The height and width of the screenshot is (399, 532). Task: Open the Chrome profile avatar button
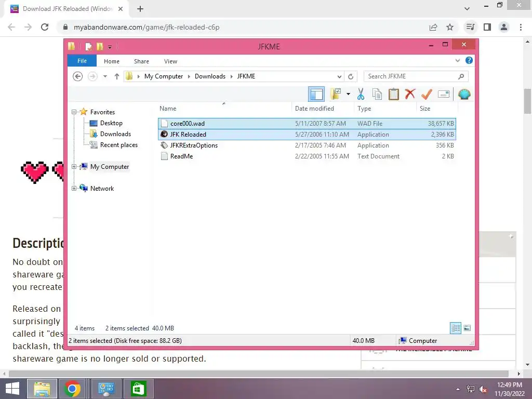(x=504, y=27)
